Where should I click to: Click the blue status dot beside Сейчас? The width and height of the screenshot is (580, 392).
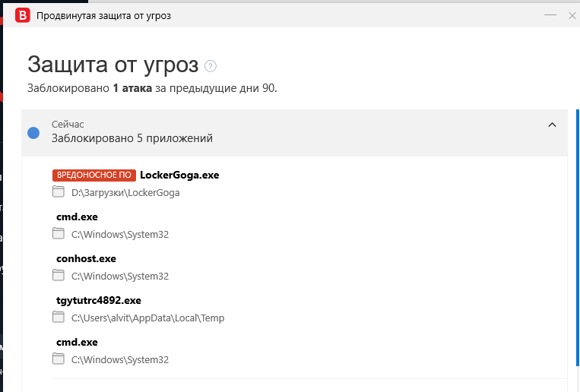tap(33, 133)
